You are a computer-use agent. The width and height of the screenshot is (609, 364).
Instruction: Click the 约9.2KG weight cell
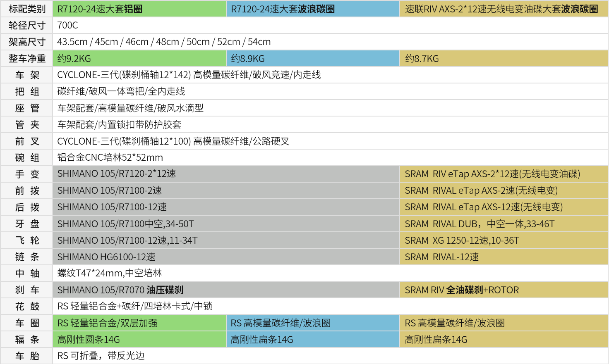click(x=139, y=59)
